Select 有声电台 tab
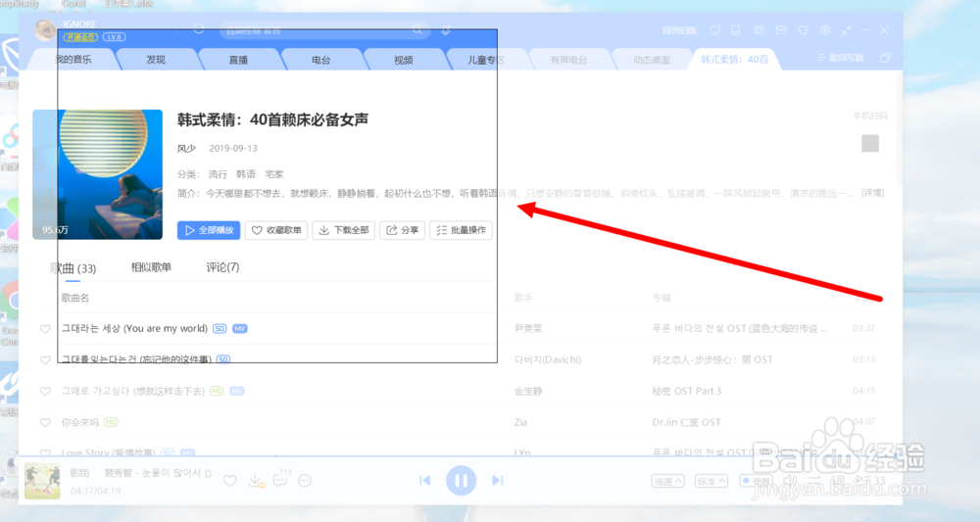Screen dimensions: 980x522 click(x=568, y=60)
